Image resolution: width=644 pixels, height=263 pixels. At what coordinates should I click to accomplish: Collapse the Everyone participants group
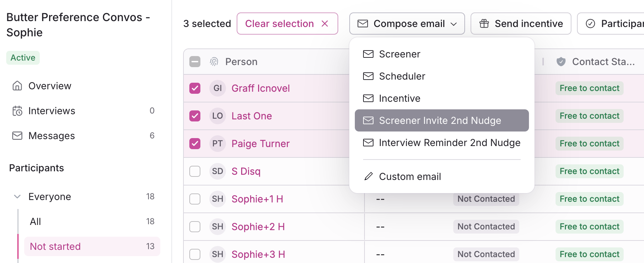[17, 197]
